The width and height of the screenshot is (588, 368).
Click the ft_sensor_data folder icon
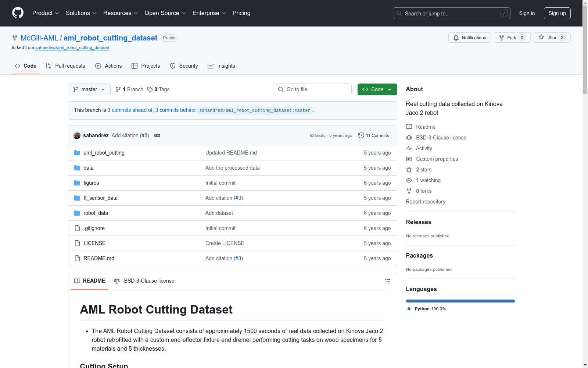pos(77,198)
